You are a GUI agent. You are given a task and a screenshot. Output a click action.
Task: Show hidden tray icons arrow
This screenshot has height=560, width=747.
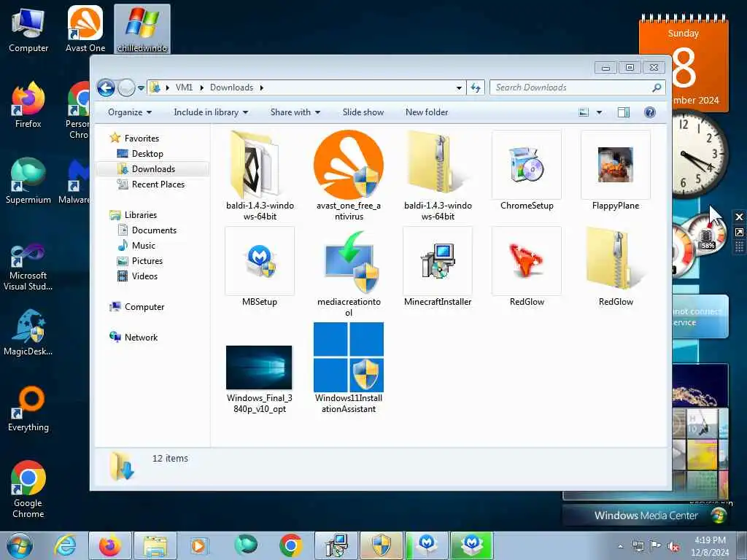[620, 546]
